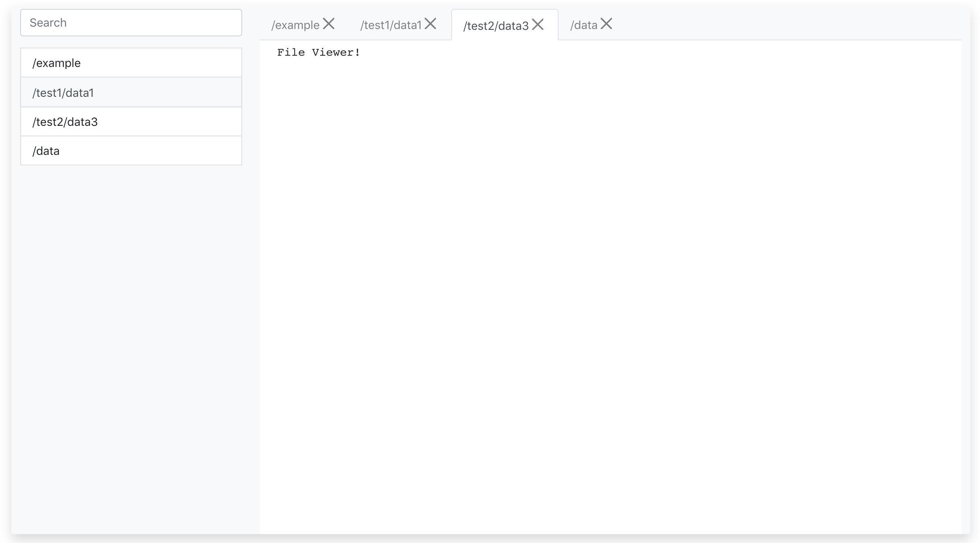
Task: Click right edge of the /data list row
Action: point(230,151)
